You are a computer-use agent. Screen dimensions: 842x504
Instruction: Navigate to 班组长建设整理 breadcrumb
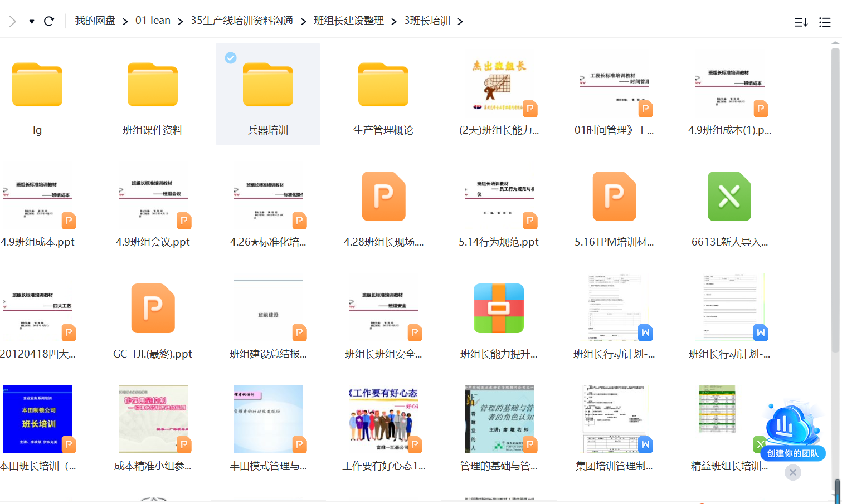[x=348, y=21]
